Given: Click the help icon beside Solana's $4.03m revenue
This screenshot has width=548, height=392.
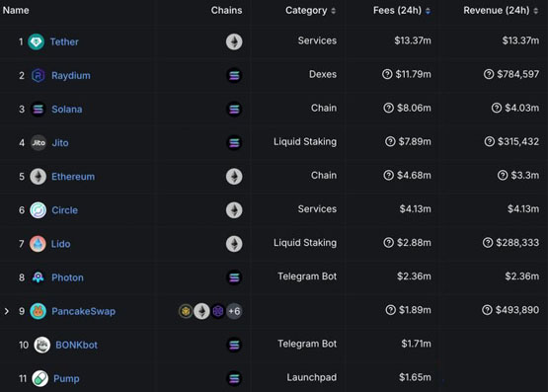Looking at the screenshot, I should [497, 108].
